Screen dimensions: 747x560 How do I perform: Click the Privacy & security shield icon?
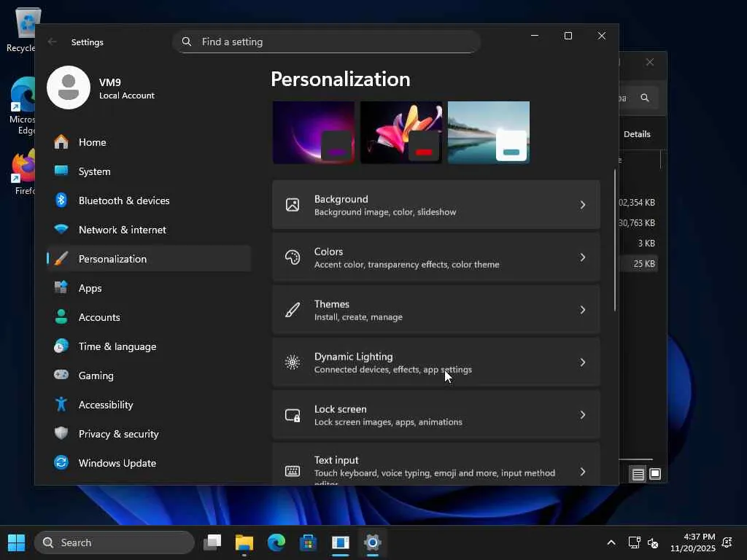coord(62,434)
